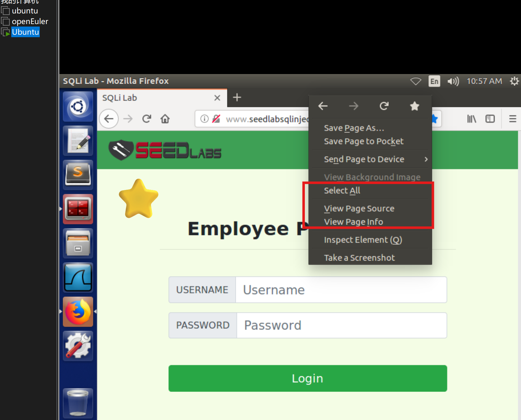Reload the page from the toolbar
The height and width of the screenshot is (420, 521).
[147, 119]
